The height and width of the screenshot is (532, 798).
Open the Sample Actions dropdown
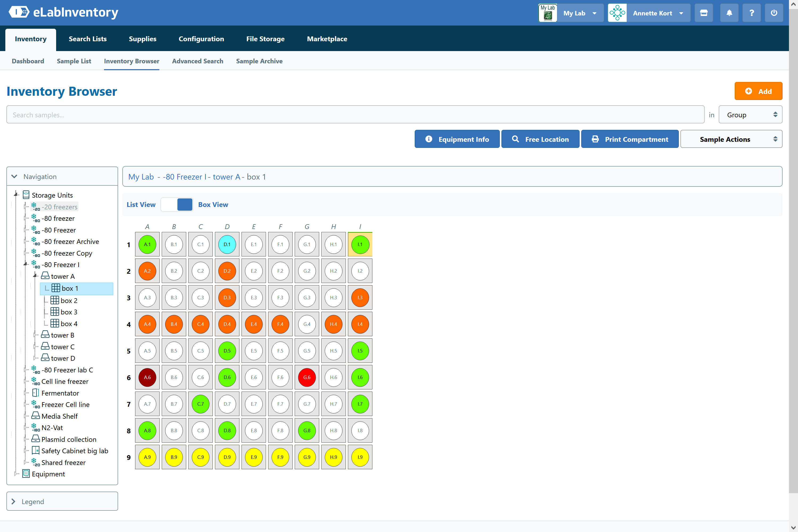point(731,139)
